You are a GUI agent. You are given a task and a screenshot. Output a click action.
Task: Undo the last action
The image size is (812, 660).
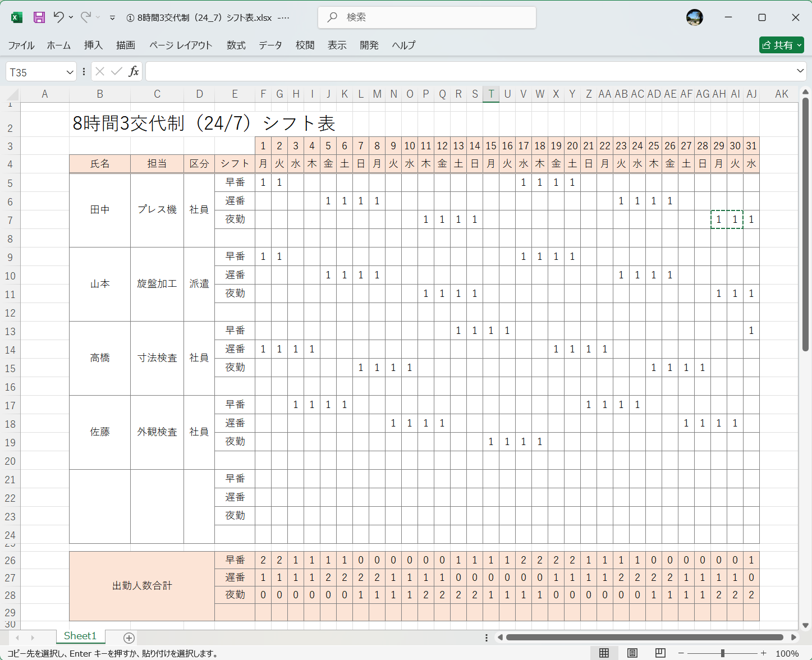point(59,17)
